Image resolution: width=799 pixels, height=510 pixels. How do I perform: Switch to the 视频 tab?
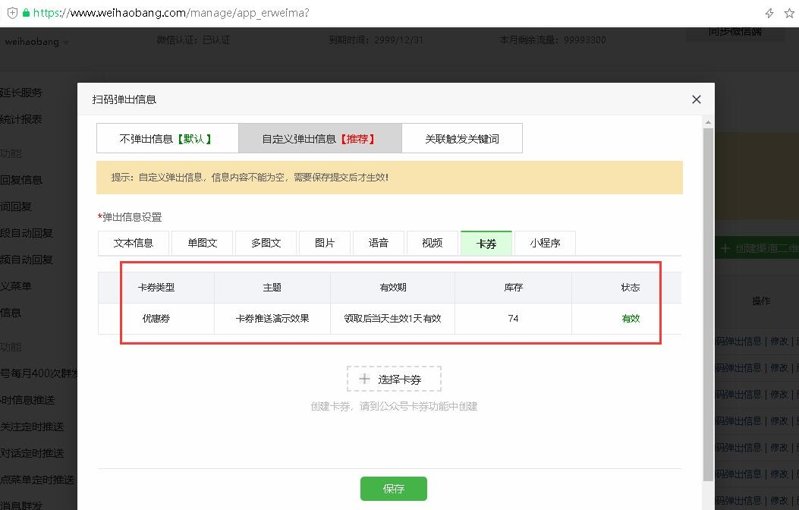click(432, 243)
